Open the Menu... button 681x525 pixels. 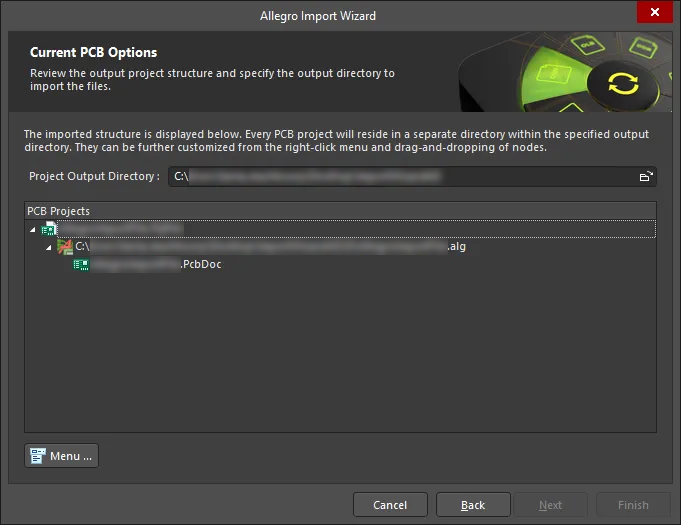tap(61, 456)
